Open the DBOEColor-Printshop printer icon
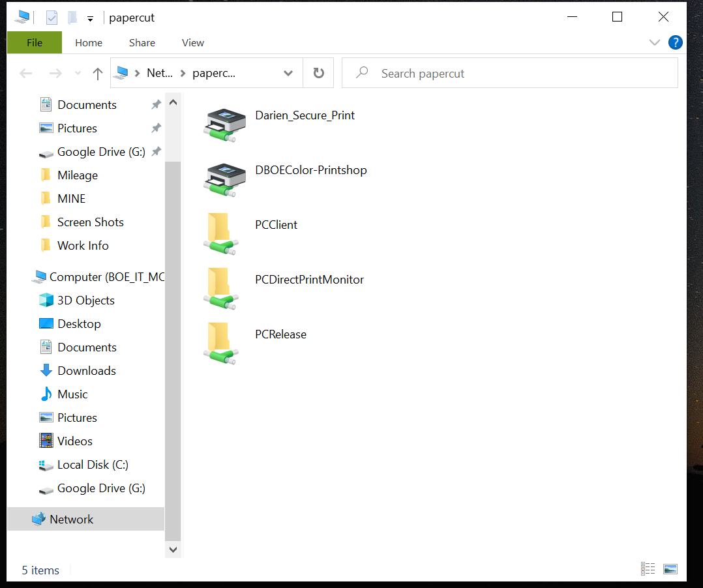The height and width of the screenshot is (588, 703). pyautogui.click(x=224, y=180)
